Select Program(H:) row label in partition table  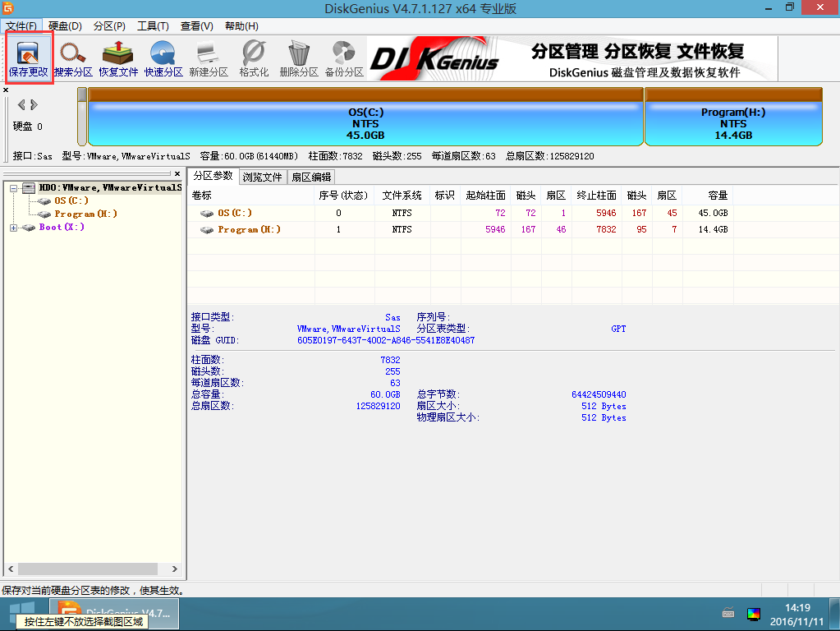(249, 230)
